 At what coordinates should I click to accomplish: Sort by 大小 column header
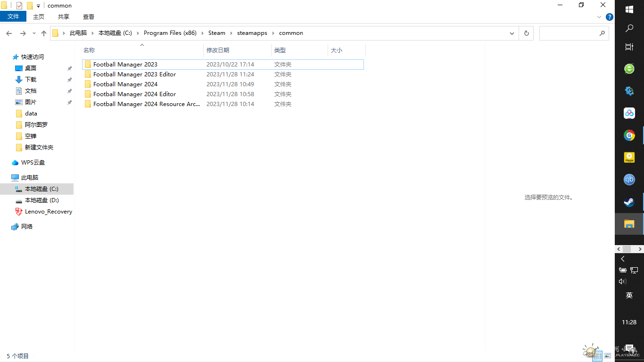tap(347, 50)
